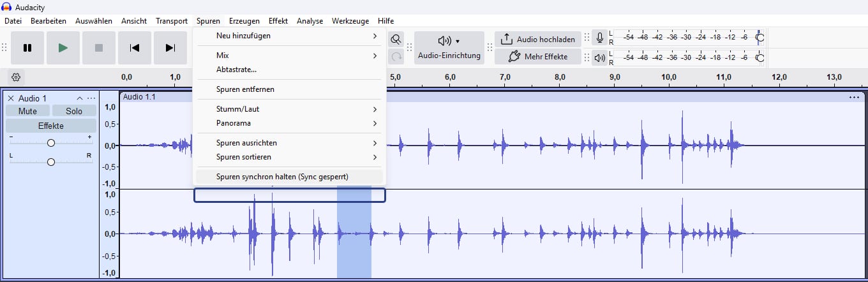
Task: Open the Auswählen menu
Action: tap(94, 21)
